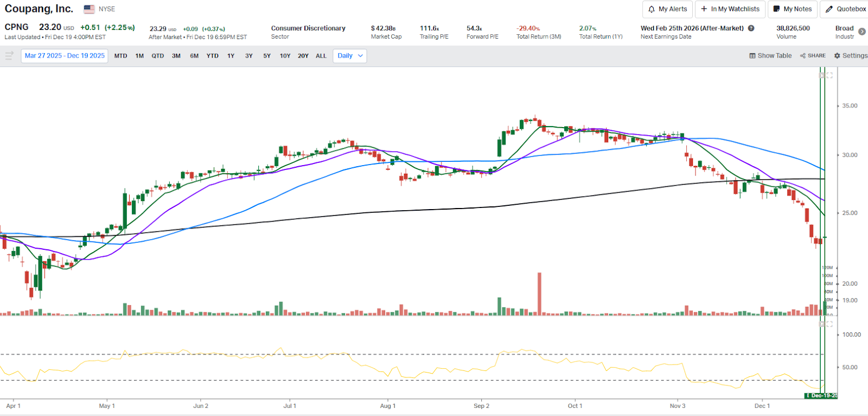
Task: Select the 3M time range
Action: tap(176, 56)
